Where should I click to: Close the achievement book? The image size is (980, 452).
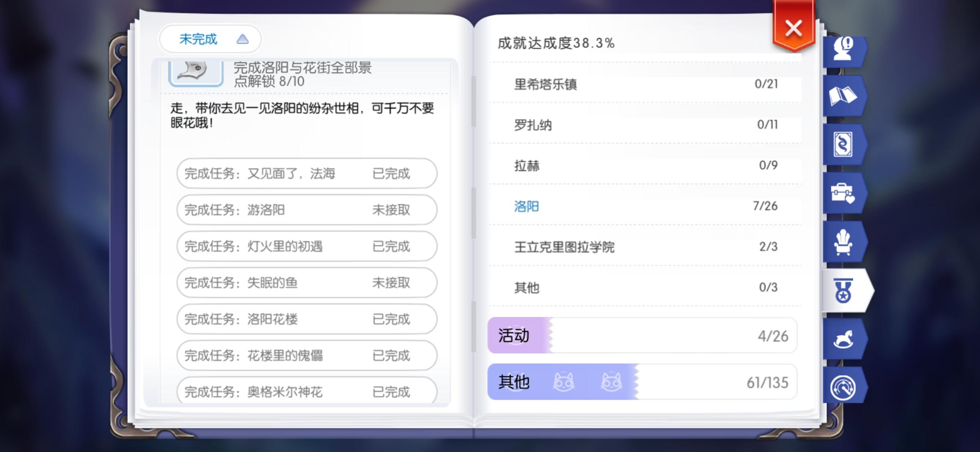[794, 28]
